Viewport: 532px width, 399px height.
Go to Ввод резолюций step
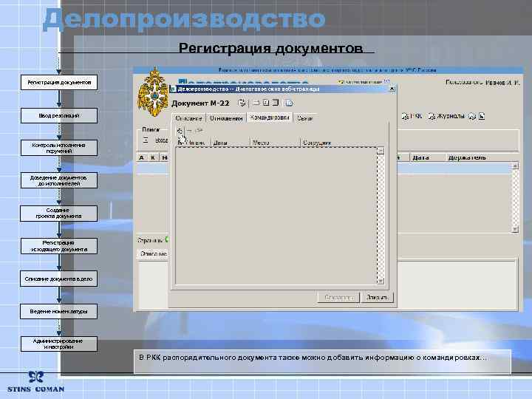coord(59,116)
